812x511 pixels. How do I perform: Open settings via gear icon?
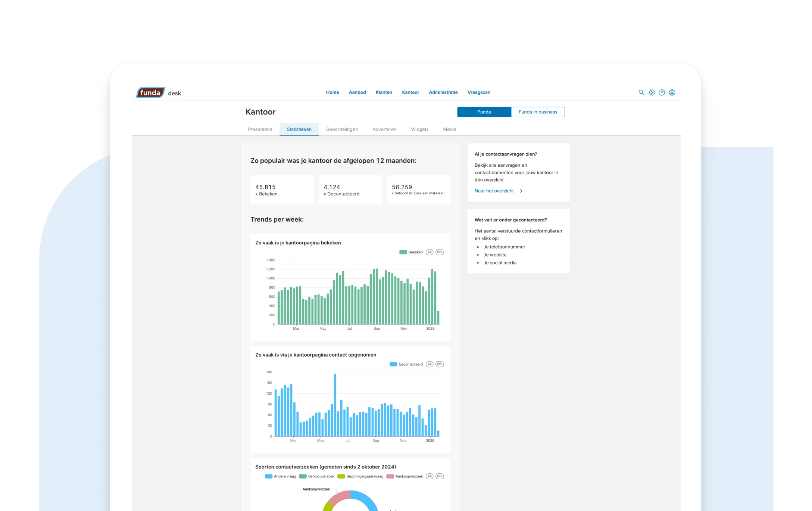tap(652, 93)
